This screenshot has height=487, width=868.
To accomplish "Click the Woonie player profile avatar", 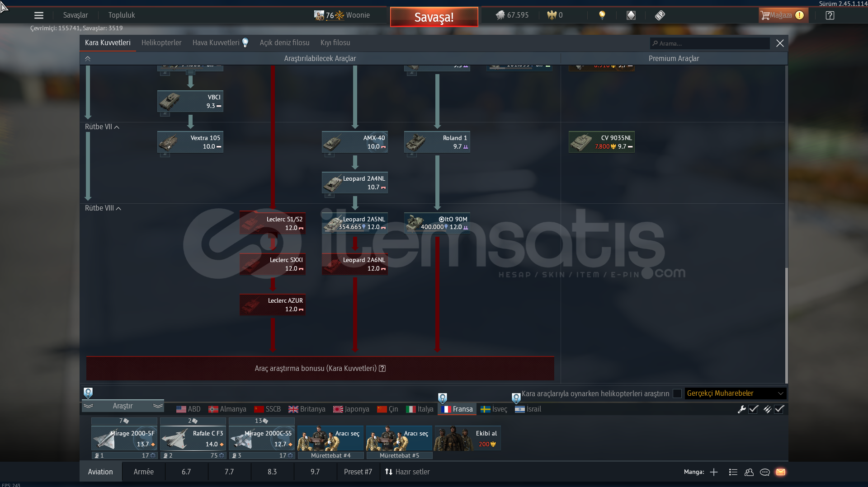I will coord(319,15).
